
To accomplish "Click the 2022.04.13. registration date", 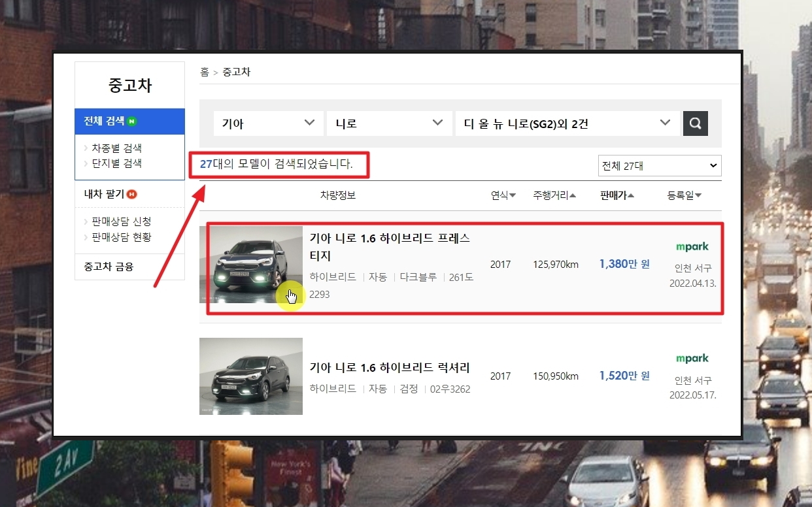I will [x=693, y=284].
